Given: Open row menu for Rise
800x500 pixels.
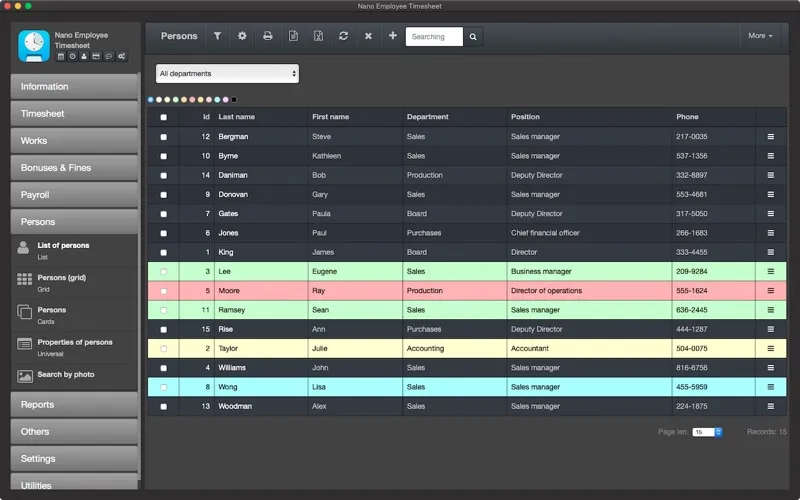Looking at the screenshot, I should point(770,329).
